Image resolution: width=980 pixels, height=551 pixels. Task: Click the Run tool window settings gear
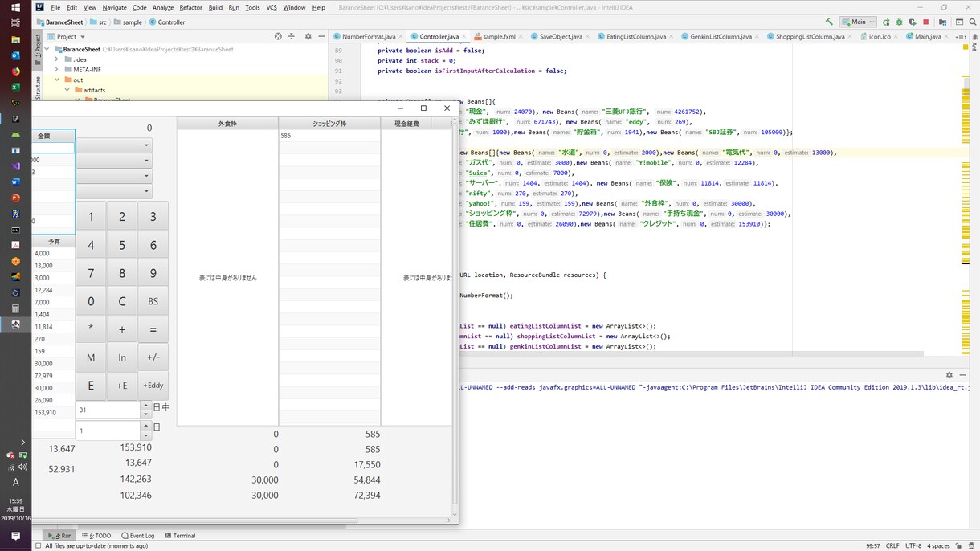coord(949,375)
